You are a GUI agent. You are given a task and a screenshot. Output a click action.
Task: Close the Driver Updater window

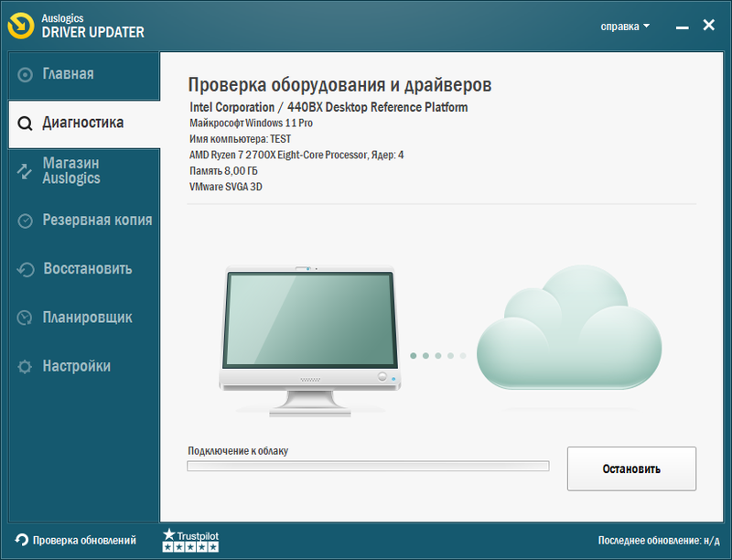tap(708, 25)
